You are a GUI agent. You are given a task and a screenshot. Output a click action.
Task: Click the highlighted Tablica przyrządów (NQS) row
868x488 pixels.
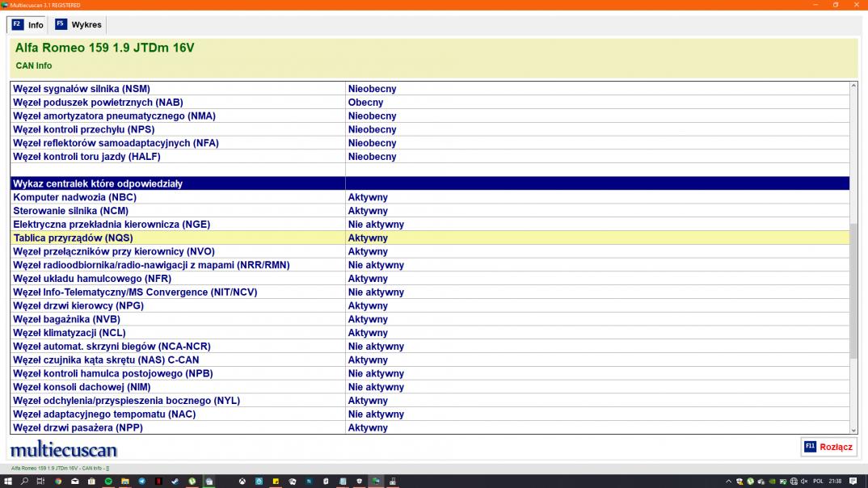(430, 238)
